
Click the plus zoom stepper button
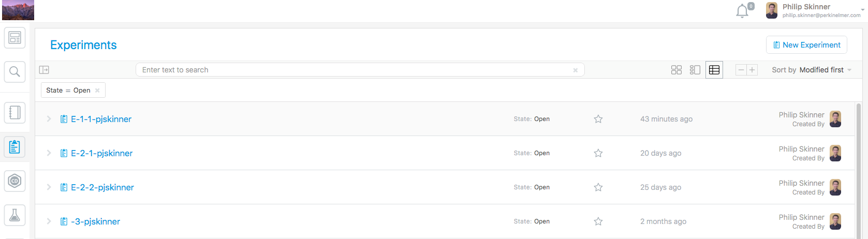(752, 70)
